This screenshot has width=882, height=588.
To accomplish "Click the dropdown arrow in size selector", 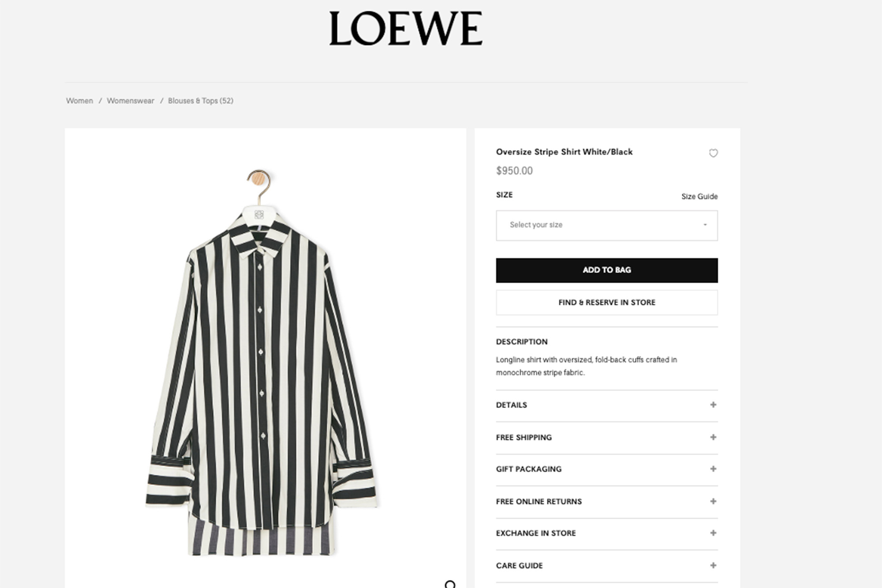I will [705, 225].
